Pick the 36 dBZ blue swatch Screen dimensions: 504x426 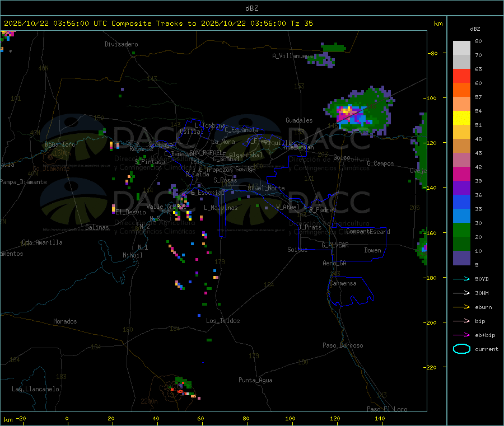(461, 202)
